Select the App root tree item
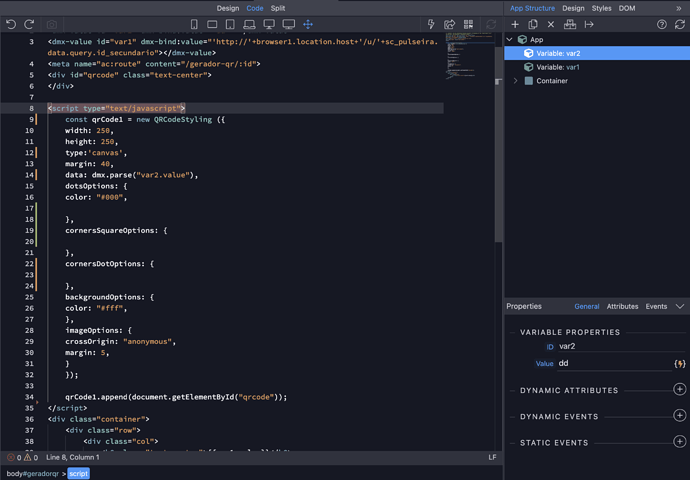The image size is (690, 480). (597, 40)
